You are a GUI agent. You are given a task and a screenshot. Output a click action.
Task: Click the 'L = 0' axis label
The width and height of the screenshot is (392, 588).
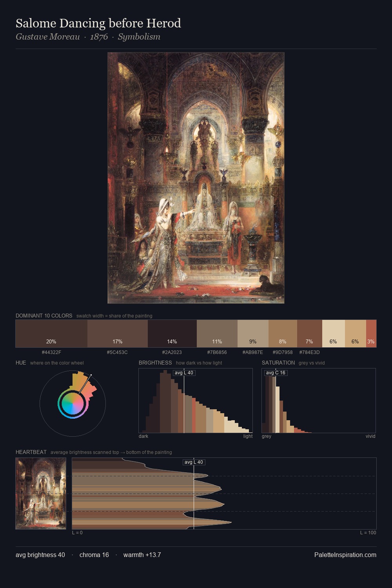(77, 533)
